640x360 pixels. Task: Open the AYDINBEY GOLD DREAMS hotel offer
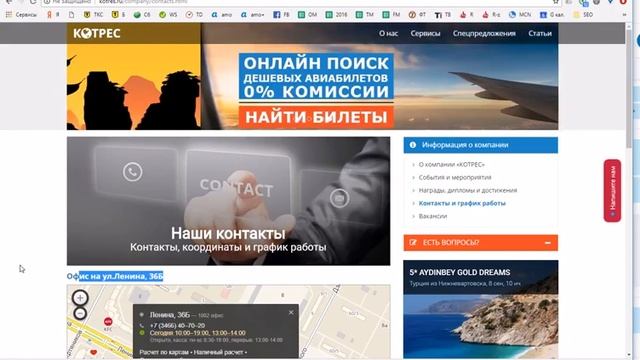tap(480, 309)
